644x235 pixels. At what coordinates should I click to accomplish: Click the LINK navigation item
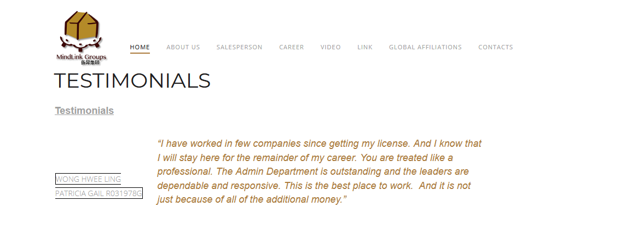365,47
